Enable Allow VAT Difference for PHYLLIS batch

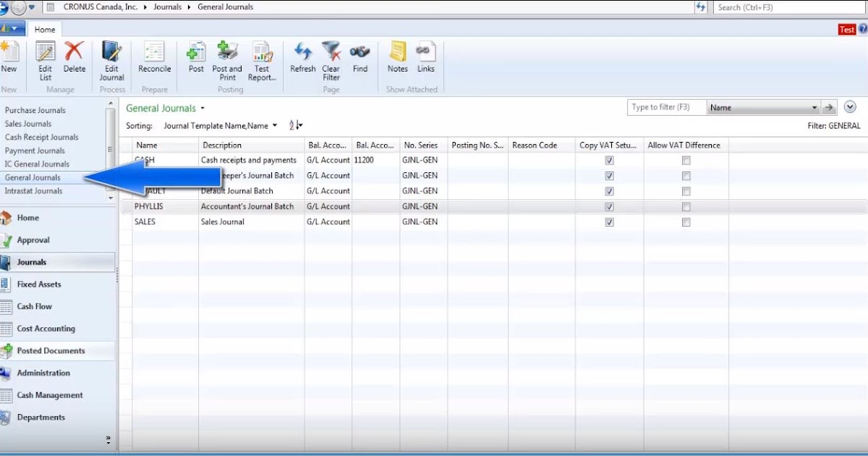coord(686,206)
